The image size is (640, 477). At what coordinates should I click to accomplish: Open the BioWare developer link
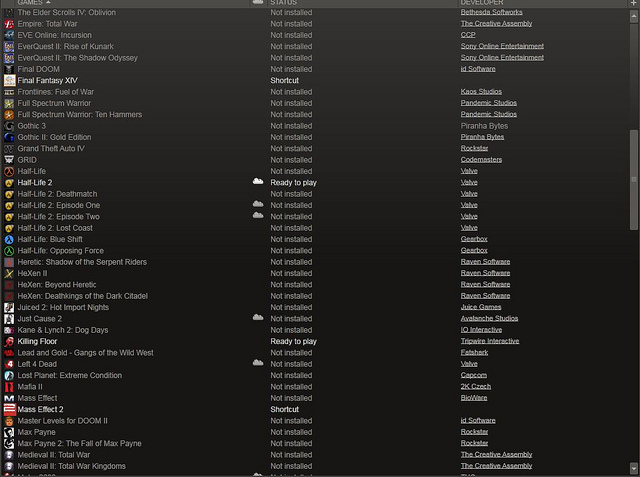coord(474,398)
